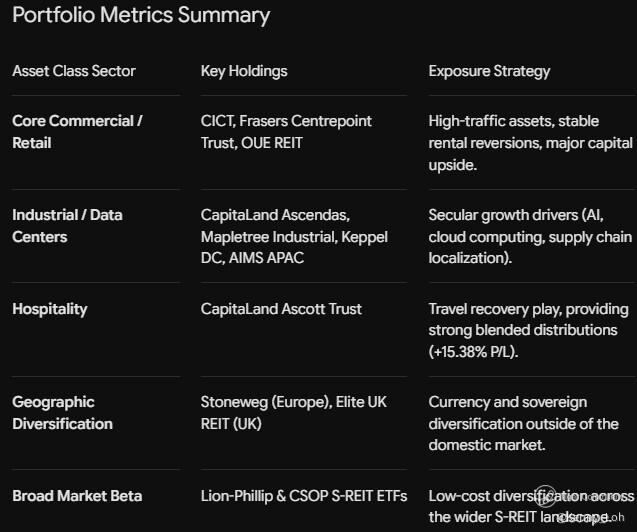Screen dimensions: 637x532
Task: Select the Exposure Strategy column header
Action: (x=489, y=71)
